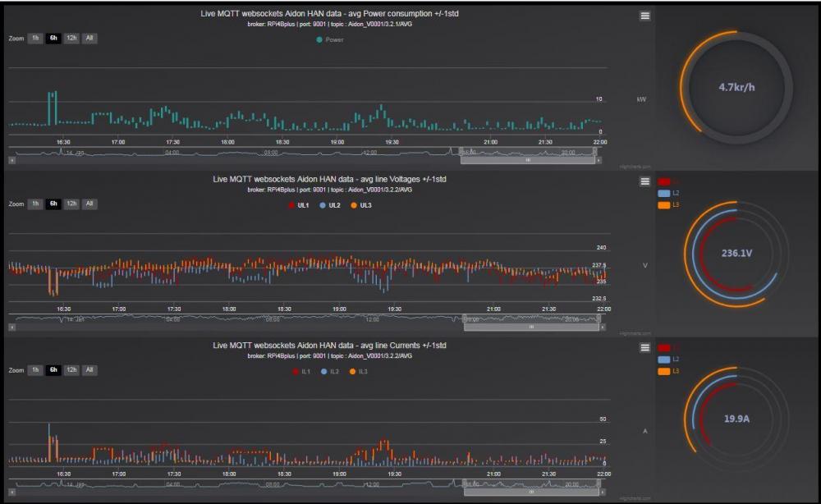Hide the UL1 voltage series

click(x=298, y=205)
